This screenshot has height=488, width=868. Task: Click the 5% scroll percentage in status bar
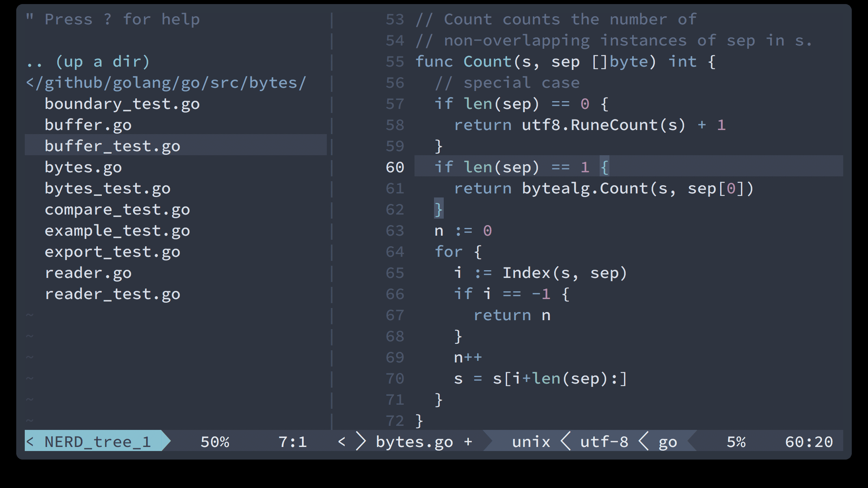tap(736, 442)
